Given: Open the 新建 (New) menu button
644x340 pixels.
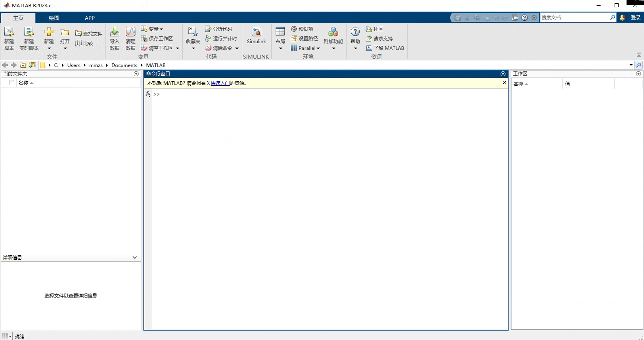Looking at the screenshot, I should tap(49, 38).
